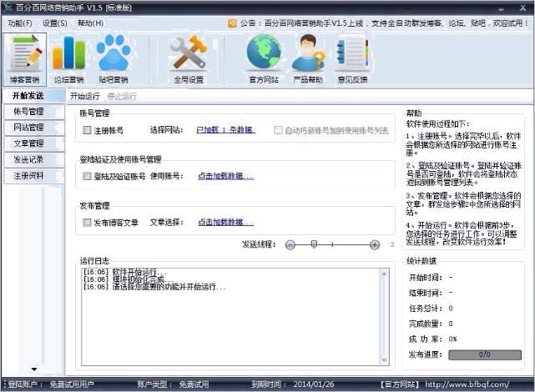This screenshot has height=392, width=535.
Task: Open the bfbqf.com official website link
Action: 467,384
